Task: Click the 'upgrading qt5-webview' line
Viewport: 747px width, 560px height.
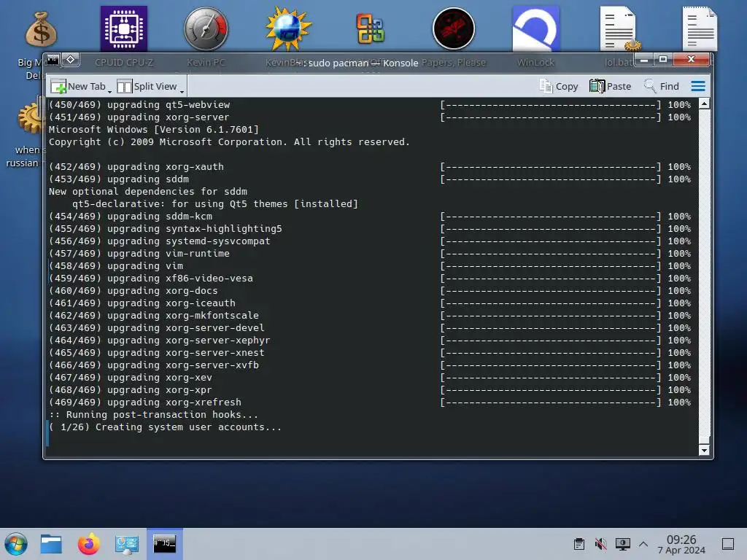Action: point(139,105)
